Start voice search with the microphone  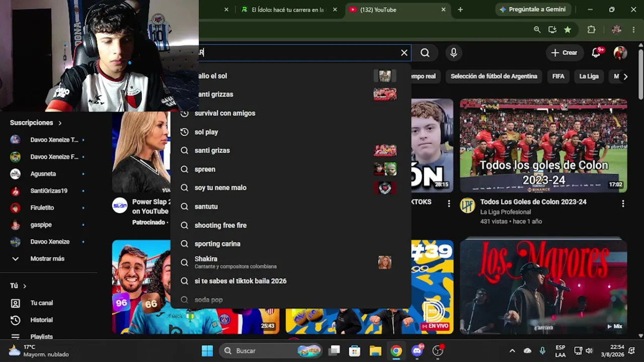tap(454, 53)
